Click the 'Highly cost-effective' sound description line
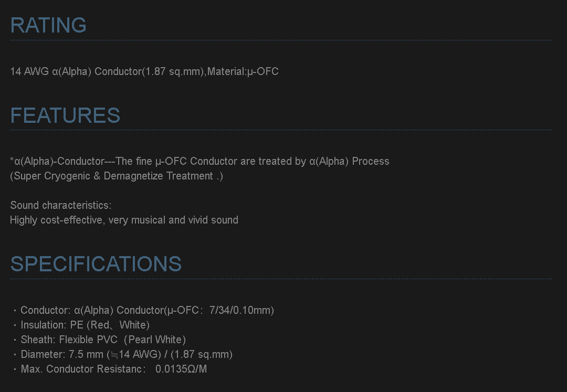567x392 pixels. click(124, 220)
